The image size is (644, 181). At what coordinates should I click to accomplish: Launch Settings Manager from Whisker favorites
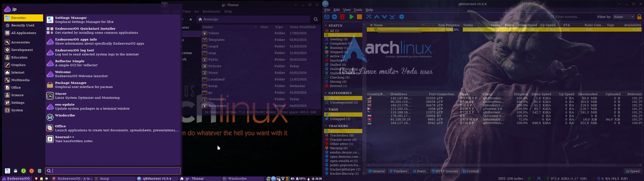113,20
